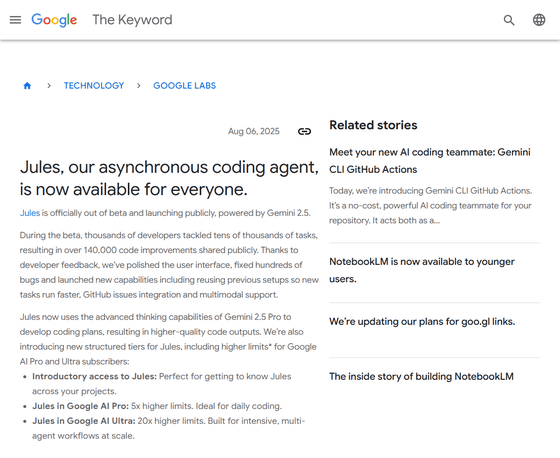Click the Google logo
Viewport: 560px width, 458px height.
coord(54,20)
